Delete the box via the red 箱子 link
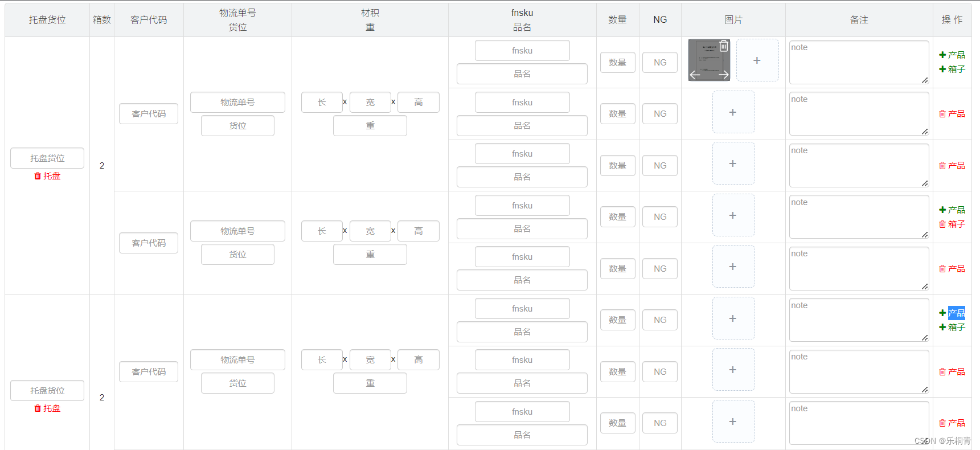Image resolution: width=980 pixels, height=450 pixels. (x=952, y=224)
